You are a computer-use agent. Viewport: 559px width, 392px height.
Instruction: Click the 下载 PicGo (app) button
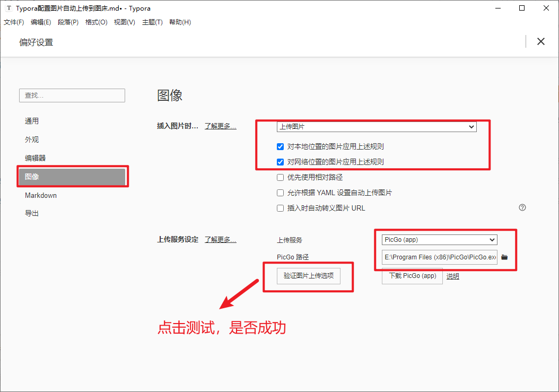[x=412, y=276]
